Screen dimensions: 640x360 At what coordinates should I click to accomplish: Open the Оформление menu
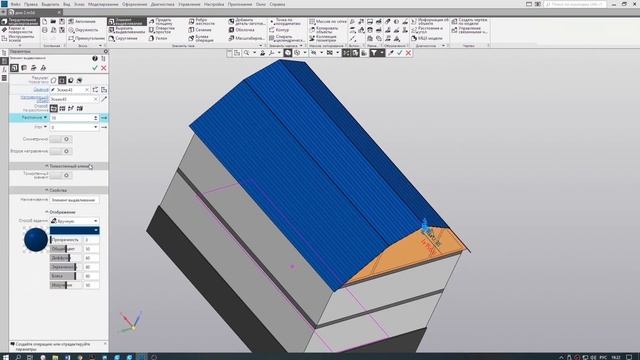134,4
